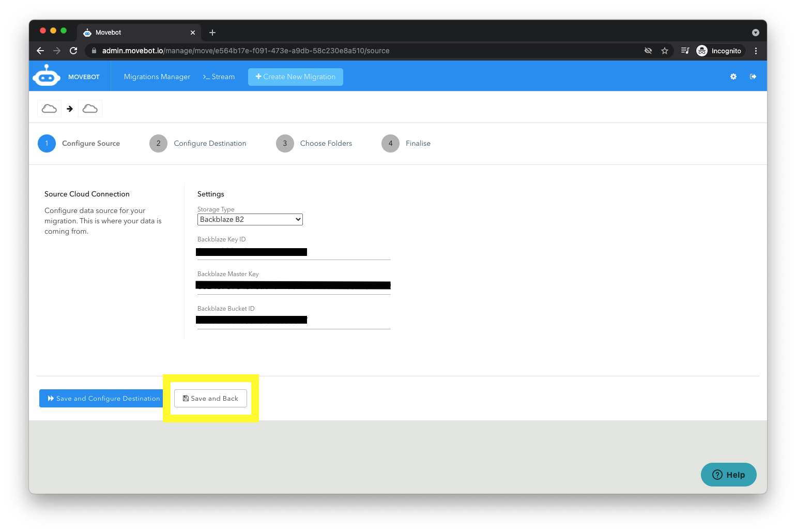The image size is (796, 532).
Task: Open the Stream menu item
Action: tap(219, 77)
